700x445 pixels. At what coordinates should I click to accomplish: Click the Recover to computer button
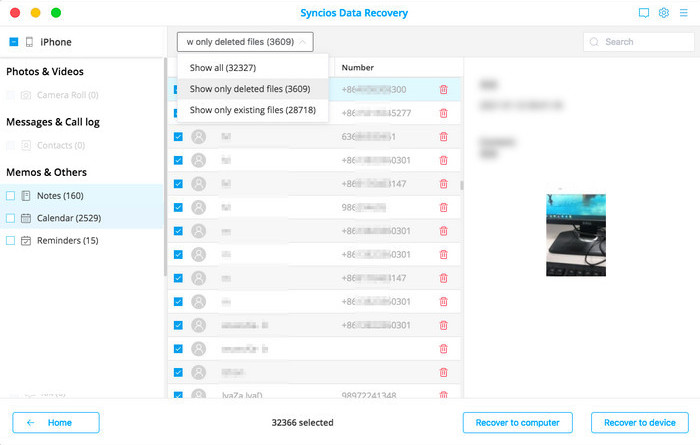point(517,423)
